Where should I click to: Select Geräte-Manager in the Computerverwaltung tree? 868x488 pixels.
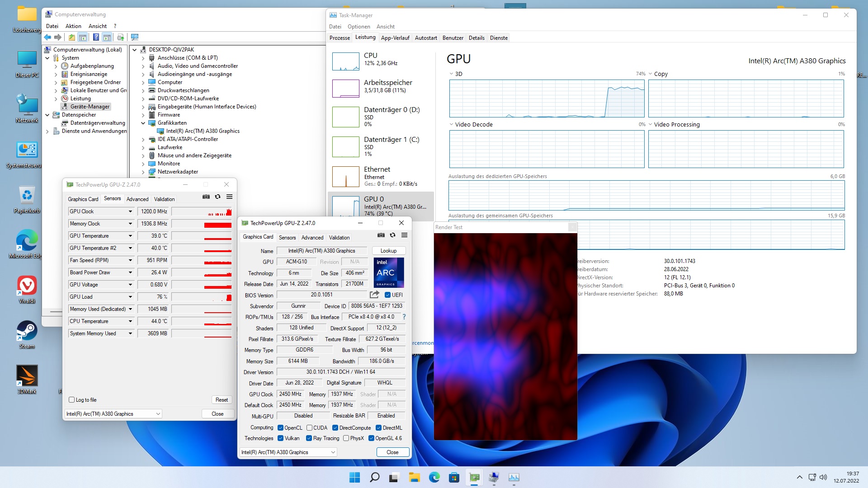(x=90, y=107)
